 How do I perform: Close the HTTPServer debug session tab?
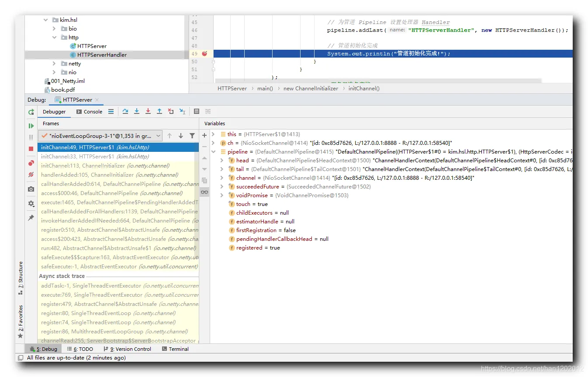pos(97,100)
